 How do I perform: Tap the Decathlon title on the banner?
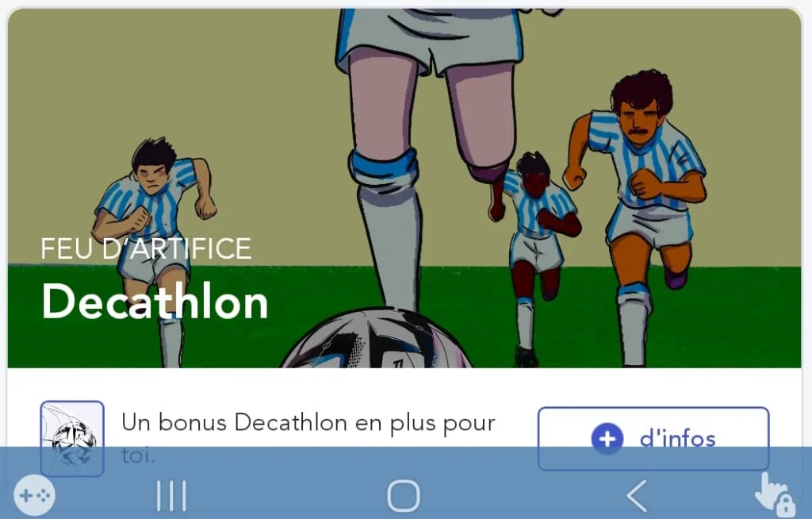click(155, 302)
